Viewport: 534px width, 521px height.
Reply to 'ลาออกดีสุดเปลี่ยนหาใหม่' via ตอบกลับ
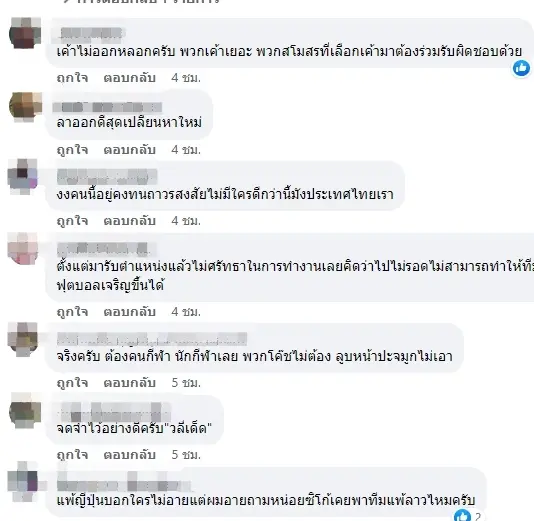(129, 149)
